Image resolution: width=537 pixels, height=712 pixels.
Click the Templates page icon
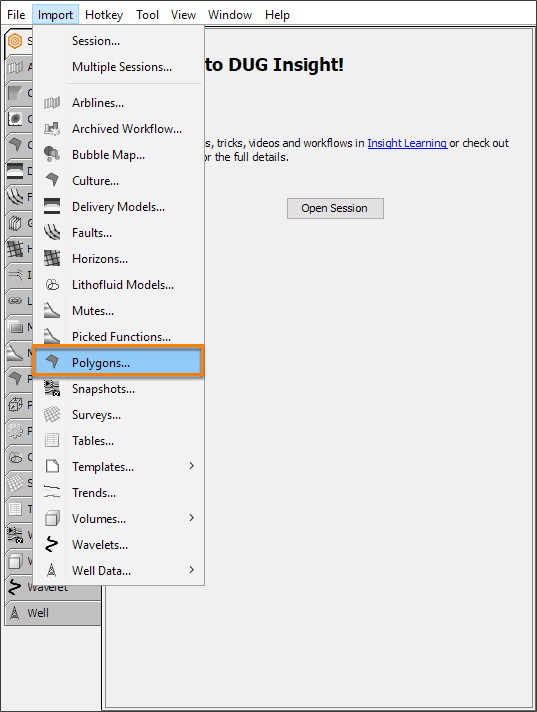pos(52,466)
